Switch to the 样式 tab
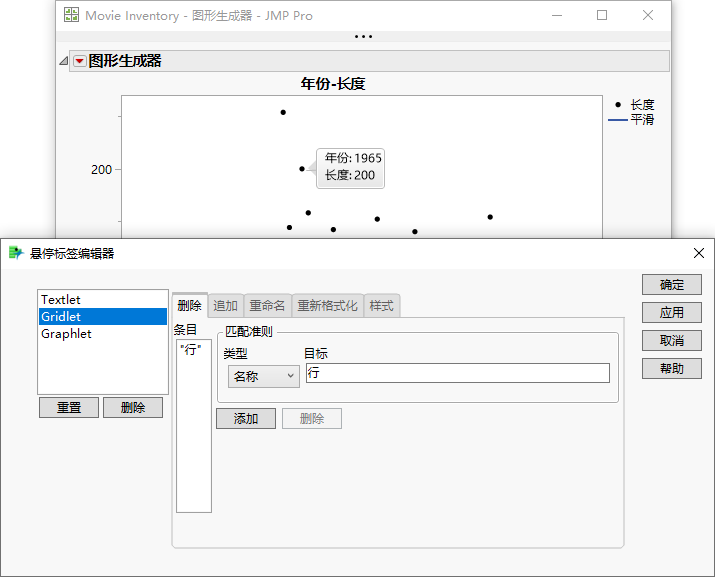 click(382, 306)
